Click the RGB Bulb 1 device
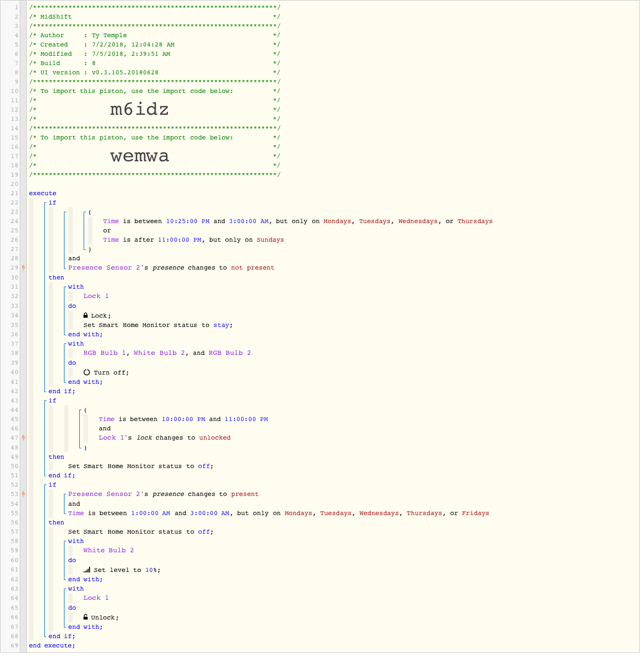This screenshot has width=644, height=660. pos(105,353)
